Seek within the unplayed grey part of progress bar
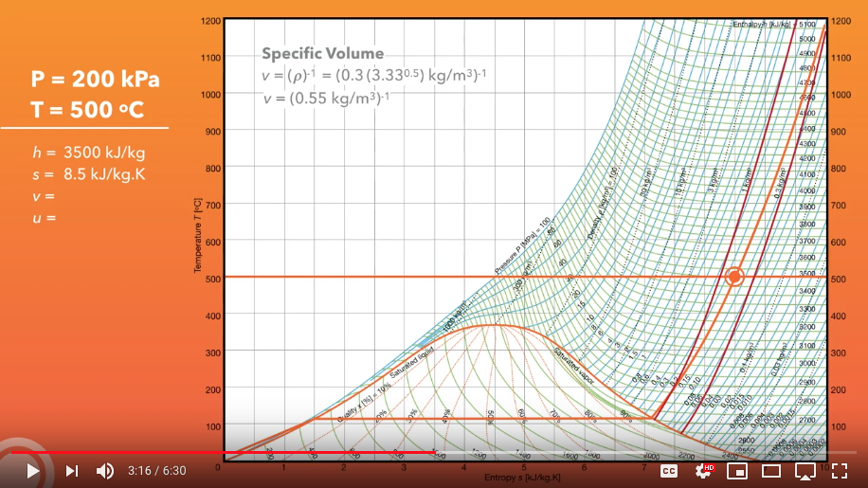 [x=644, y=453]
